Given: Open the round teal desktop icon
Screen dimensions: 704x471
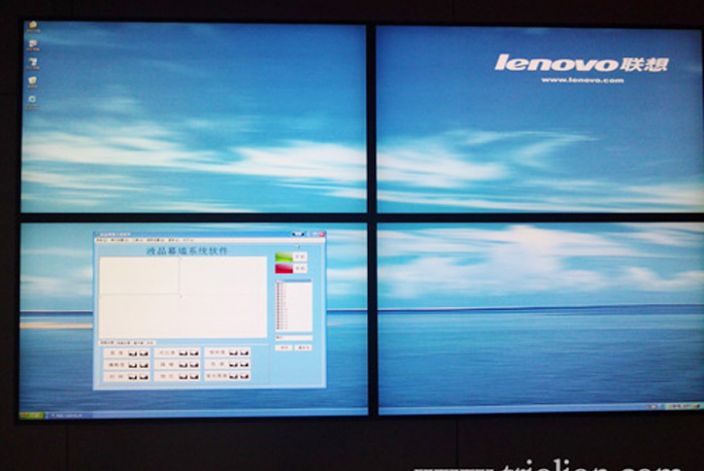Looking at the screenshot, I should (32, 101).
